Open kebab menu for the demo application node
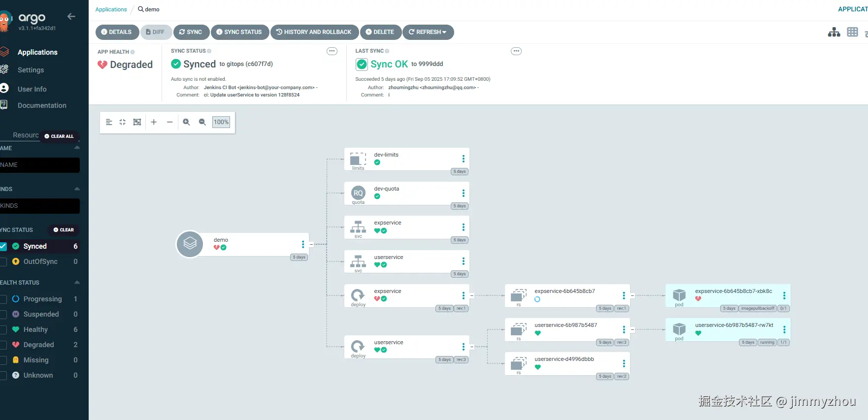The image size is (868, 420). tap(302, 244)
